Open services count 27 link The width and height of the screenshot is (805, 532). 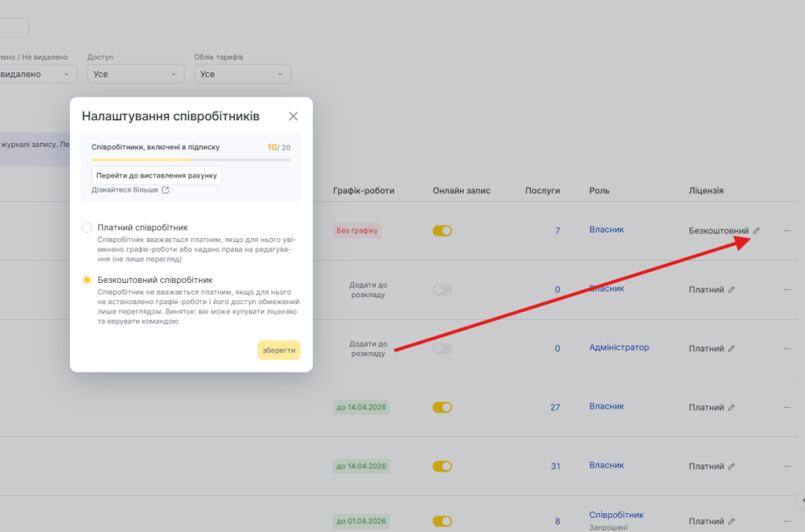tap(555, 408)
